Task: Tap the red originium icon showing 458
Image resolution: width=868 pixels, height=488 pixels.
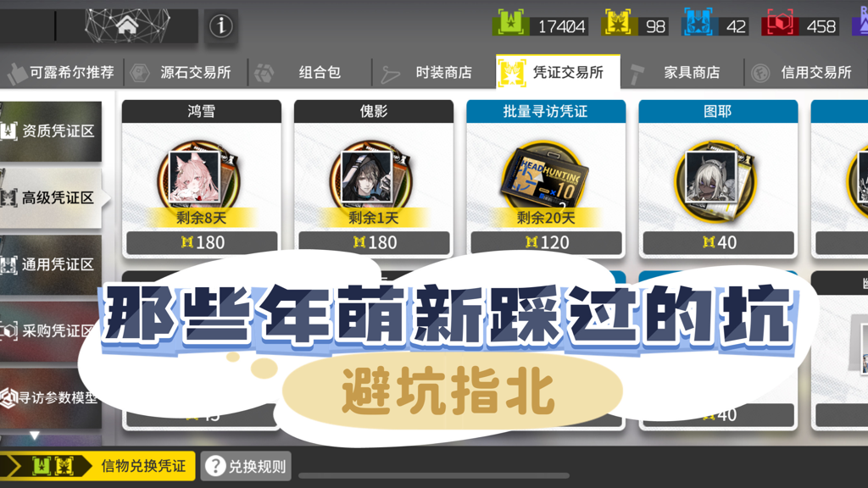Action: coord(778,23)
